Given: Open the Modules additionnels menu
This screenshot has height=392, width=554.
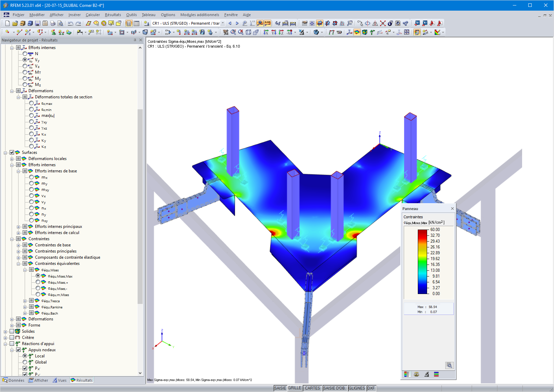Looking at the screenshot, I should (x=200, y=15).
